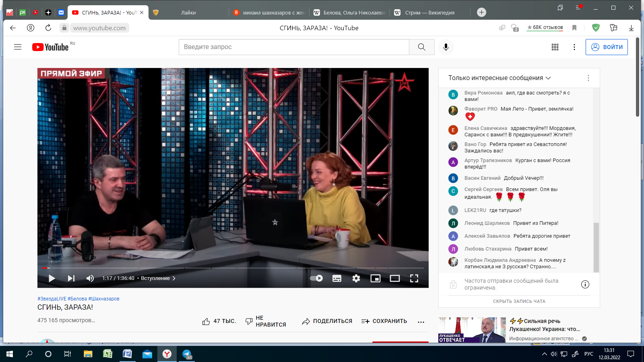
Task: Start voice search with microphone
Action: tap(446, 47)
